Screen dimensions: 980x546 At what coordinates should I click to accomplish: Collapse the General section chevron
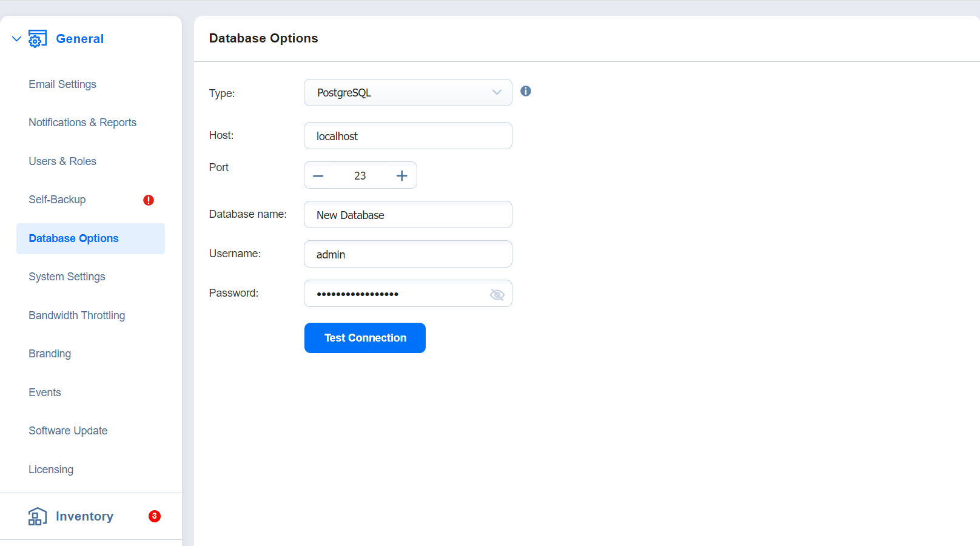click(x=16, y=39)
